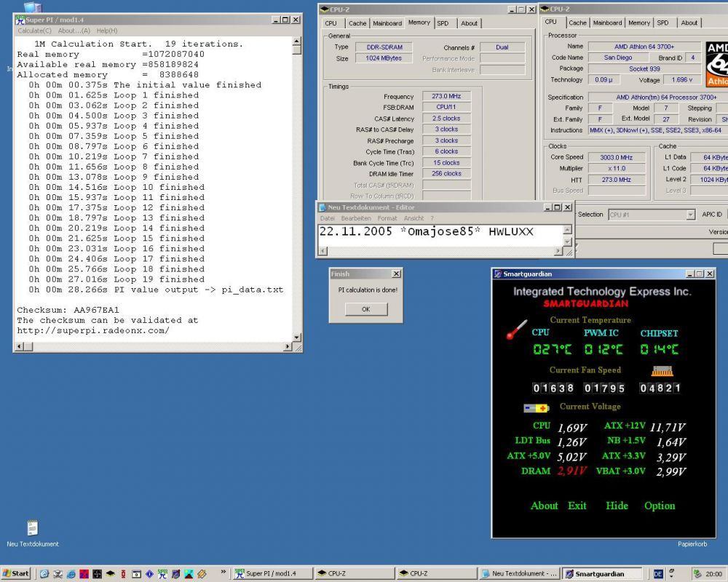728x582 pixels.
Task: Open the SPD tab in left CPU-Z window
Action: tap(443, 23)
